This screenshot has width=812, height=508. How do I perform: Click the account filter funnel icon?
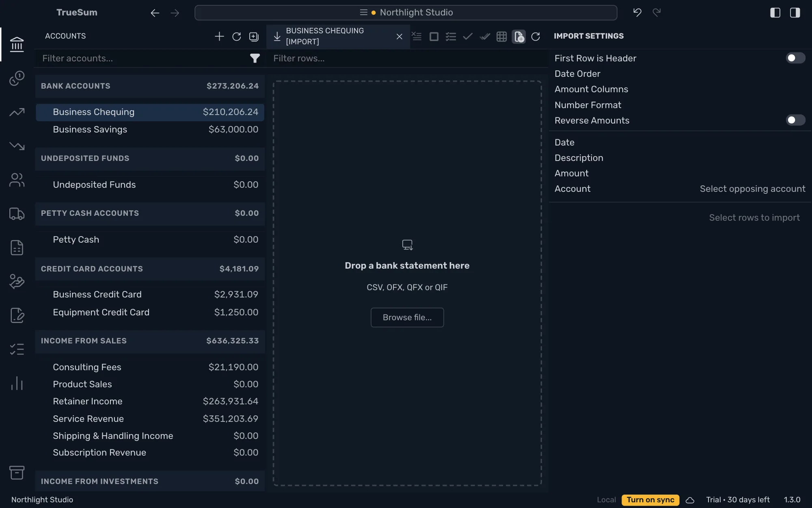click(255, 59)
